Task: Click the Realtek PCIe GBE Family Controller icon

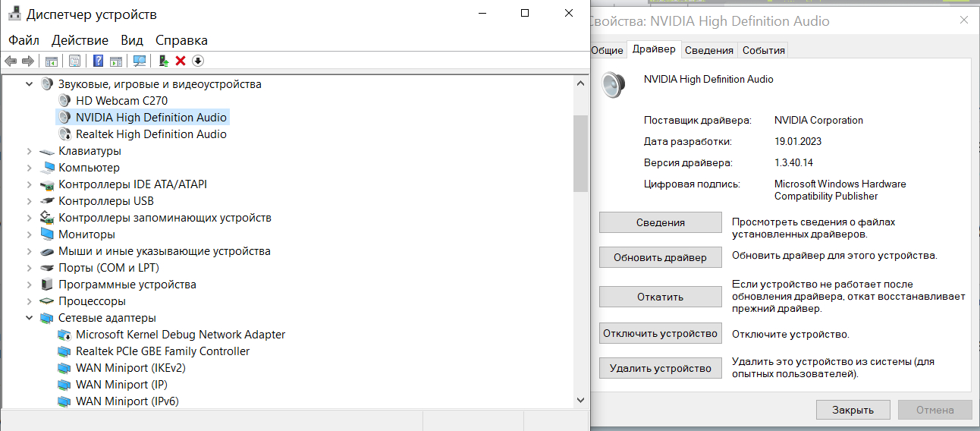Action: click(65, 351)
